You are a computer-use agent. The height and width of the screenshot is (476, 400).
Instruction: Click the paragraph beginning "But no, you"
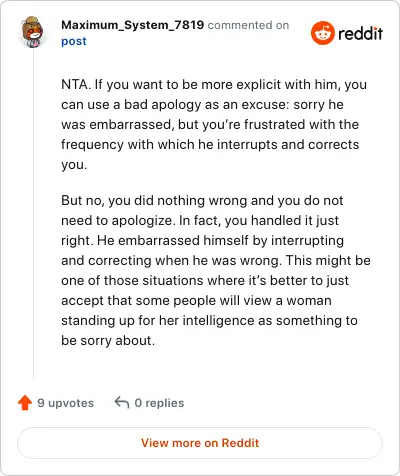pos(216,270)
